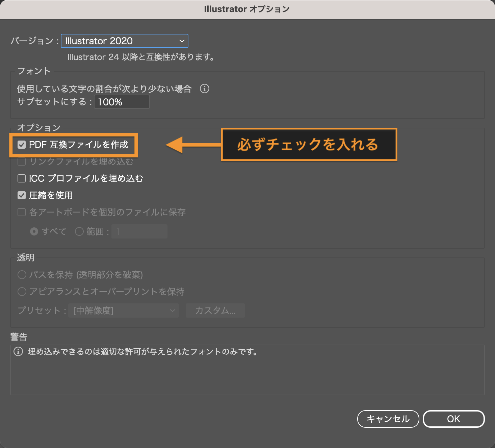This screenshot has width=495, height=448.
Task: Click the 範囲 artboard range field
Action: tap(139, 231)
